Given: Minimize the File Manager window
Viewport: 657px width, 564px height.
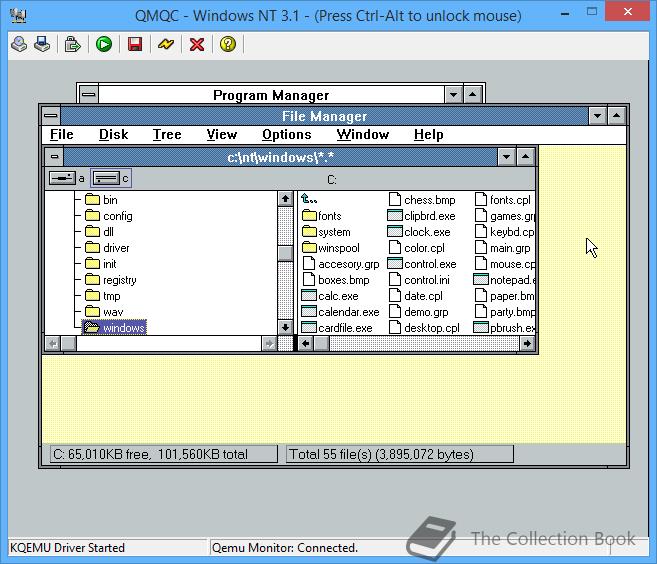Looking at the screenshot, I should tap(598, 116).
